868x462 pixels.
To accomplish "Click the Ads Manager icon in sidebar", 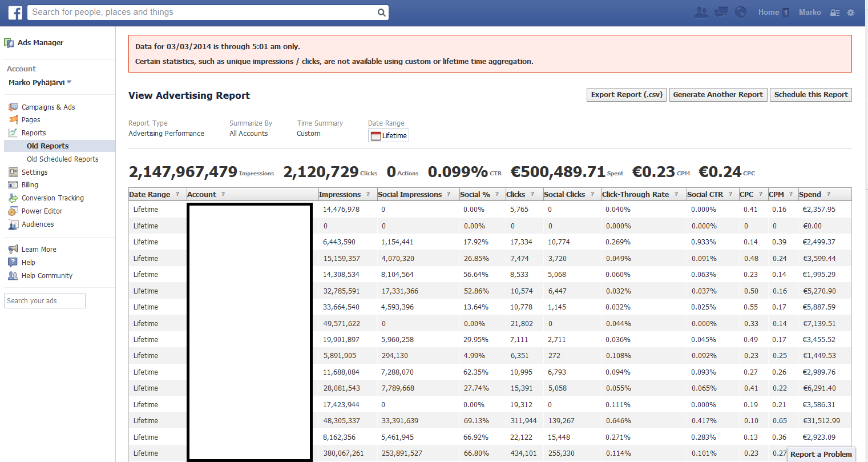I will click(9, 43).
